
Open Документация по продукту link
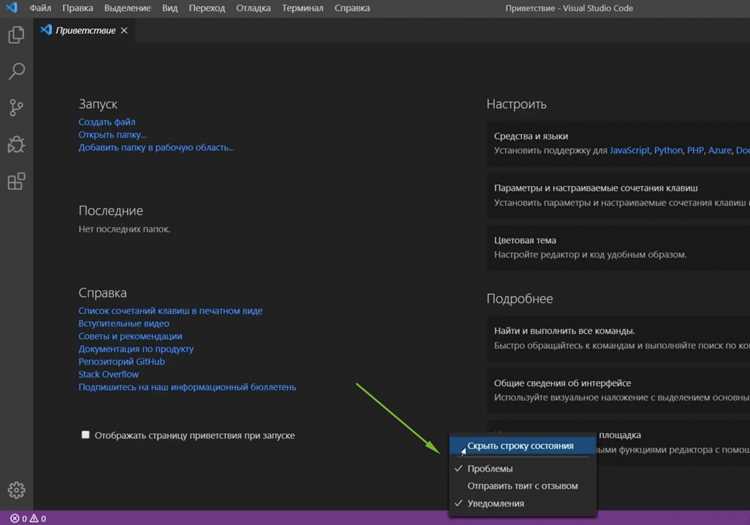136,349
